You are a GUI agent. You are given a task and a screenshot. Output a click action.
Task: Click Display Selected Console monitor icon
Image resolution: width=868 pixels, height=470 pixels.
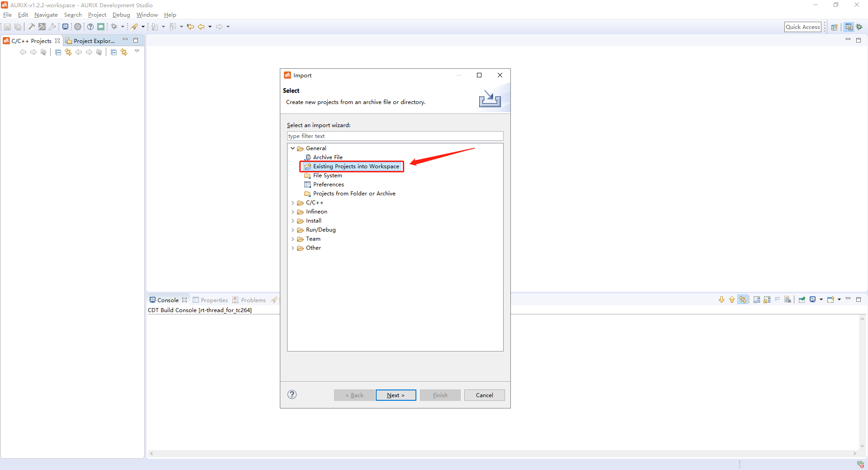[813, 299]
